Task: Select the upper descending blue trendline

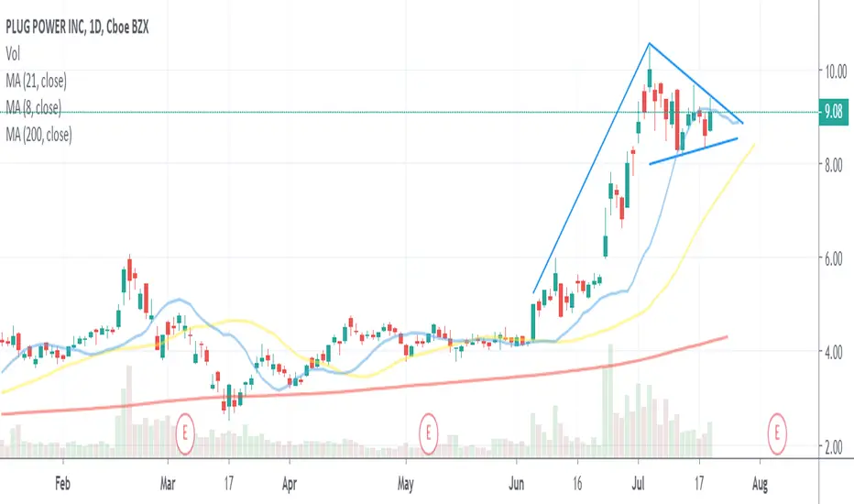Action: (x=696, y=83)
